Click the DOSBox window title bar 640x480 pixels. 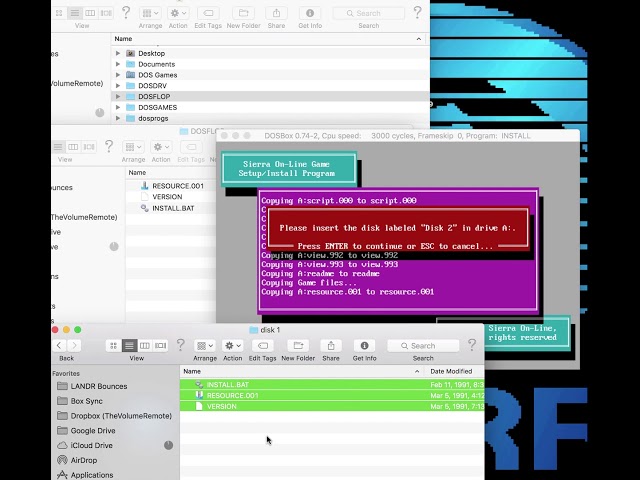tap(397, 136)
